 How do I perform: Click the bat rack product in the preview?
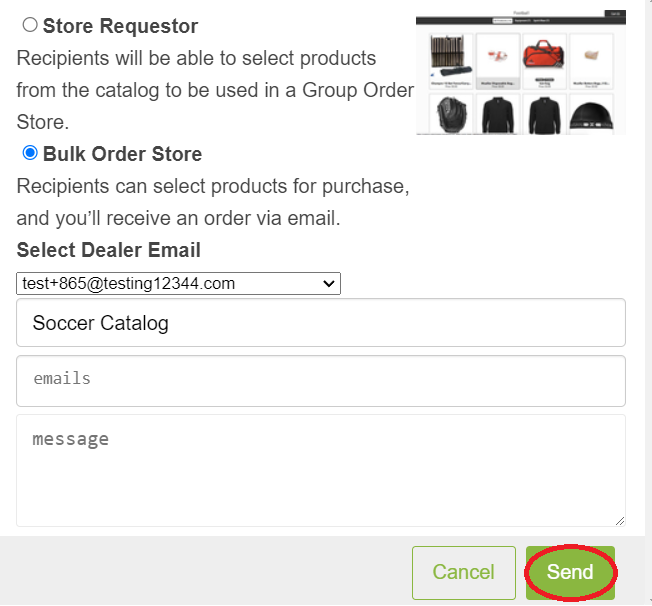tap(451, 56)
